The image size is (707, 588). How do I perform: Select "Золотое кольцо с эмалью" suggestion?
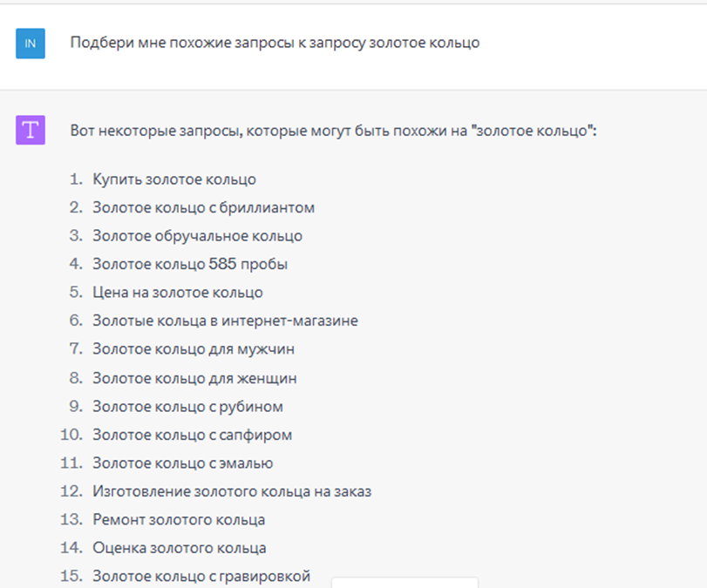[x=183, y=463]
